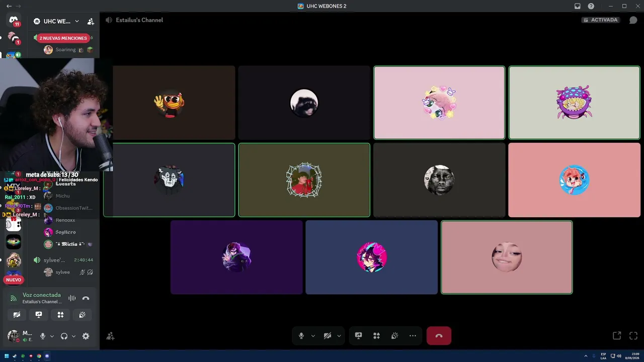644x362 pixels.
Task: Open output device arrow in user panel
Action: pos(73,336)
